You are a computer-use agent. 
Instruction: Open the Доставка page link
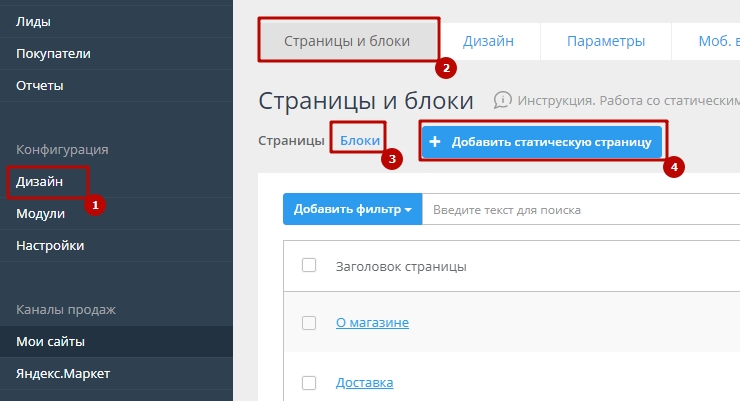coord(364,383)
